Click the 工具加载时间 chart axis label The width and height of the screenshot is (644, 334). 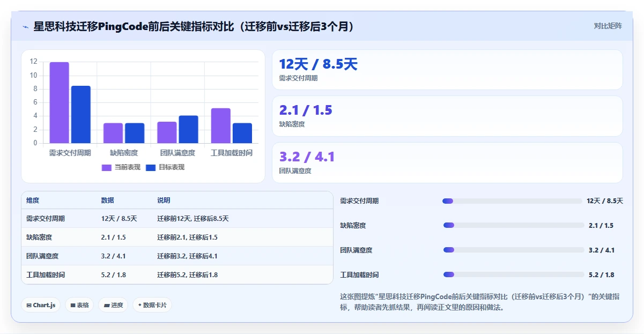[231, 153]
